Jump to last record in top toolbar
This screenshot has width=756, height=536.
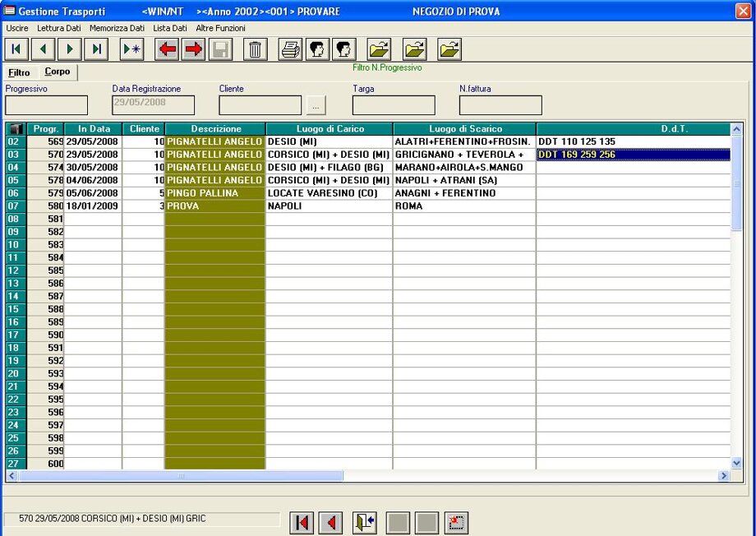(96, 49)
